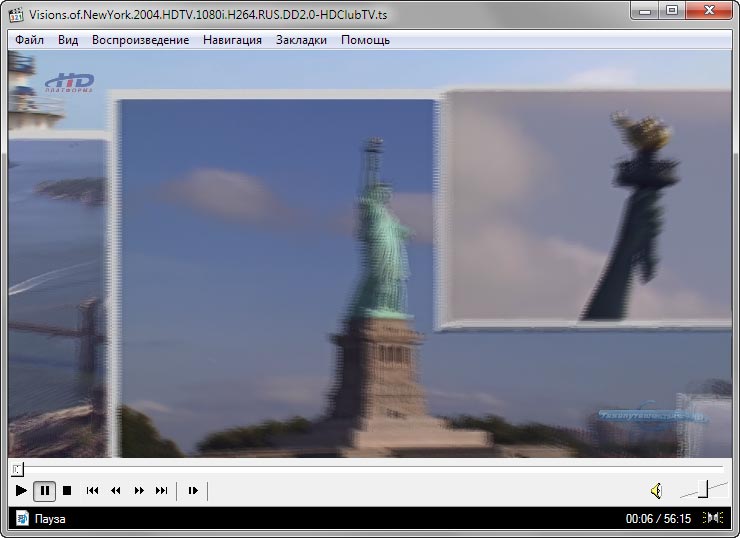Click the fast-forward (increase speed) button
The width and height of the screenshot is (740, 538).
139,491
